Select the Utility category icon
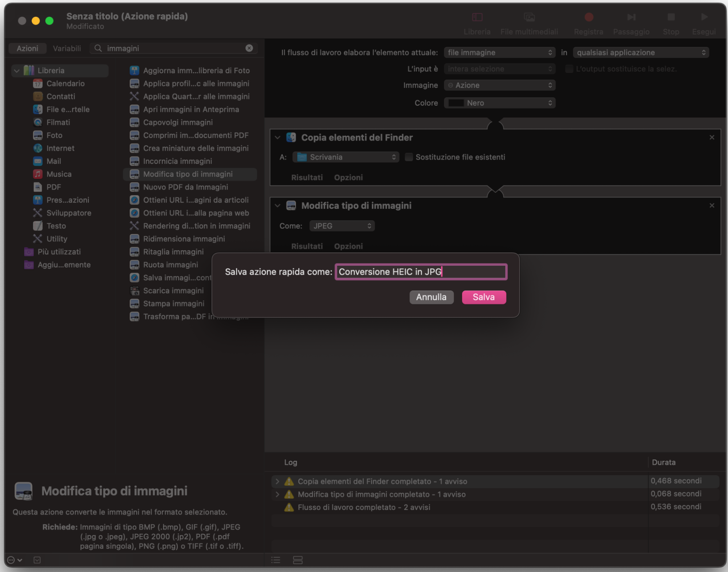 38,239
